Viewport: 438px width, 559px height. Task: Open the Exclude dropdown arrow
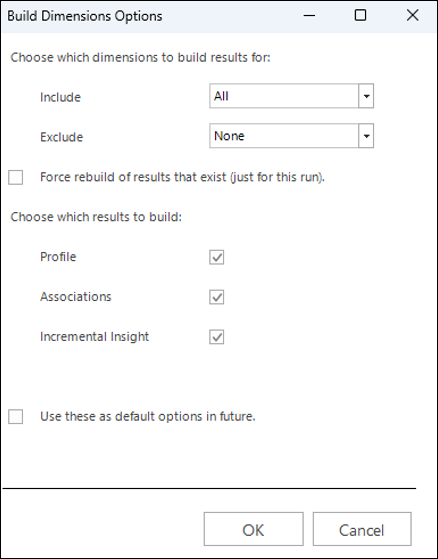(x=366, y=136)
